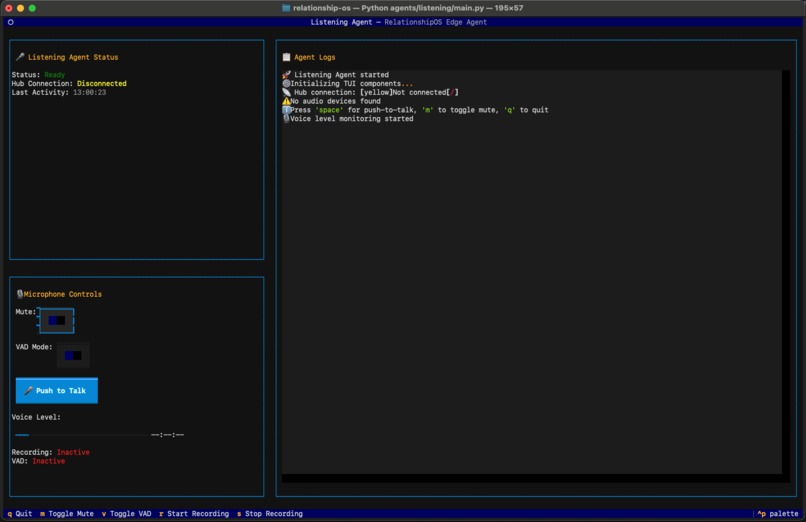This screenshot has height=522, width=806.
Task: Click the 'Microphone Controls' panel title
Action: (63, 294)
